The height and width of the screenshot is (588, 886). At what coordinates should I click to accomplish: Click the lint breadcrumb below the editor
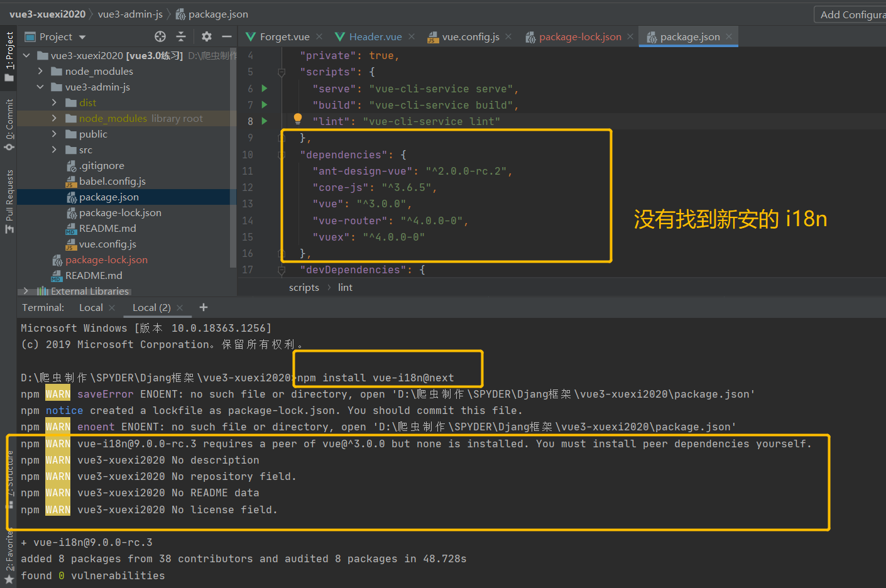coord(345,287)
